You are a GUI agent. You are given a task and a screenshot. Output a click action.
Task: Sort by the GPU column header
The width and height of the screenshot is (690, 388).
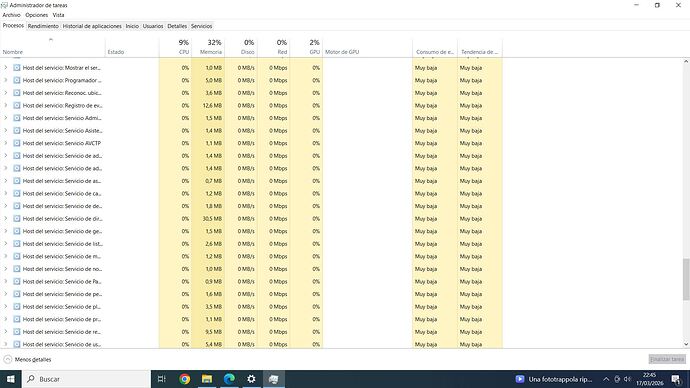pyautogui.click(x=306, y=47)
